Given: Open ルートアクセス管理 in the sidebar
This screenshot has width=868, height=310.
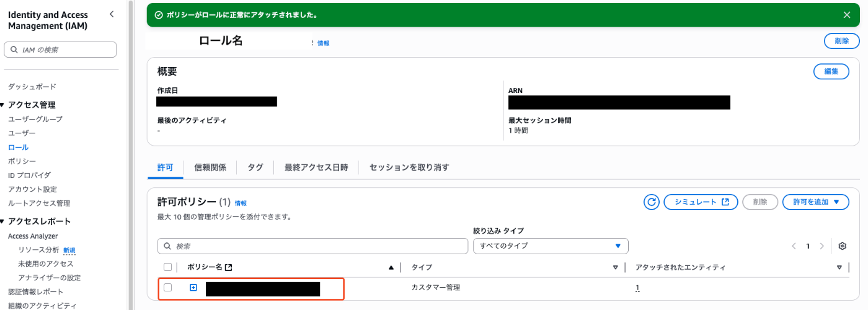Looking at the screenshot, I should tap(39, 203).
